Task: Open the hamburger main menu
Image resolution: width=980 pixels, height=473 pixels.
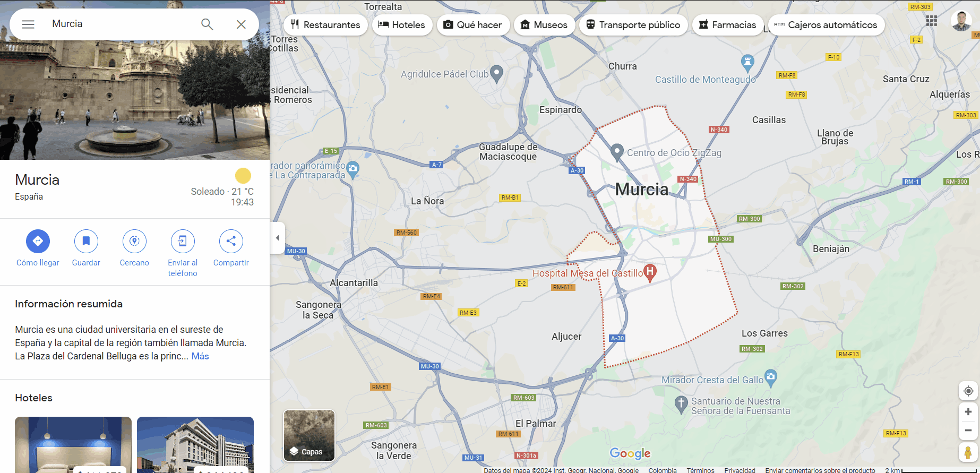Action: (x=28, y=24)
